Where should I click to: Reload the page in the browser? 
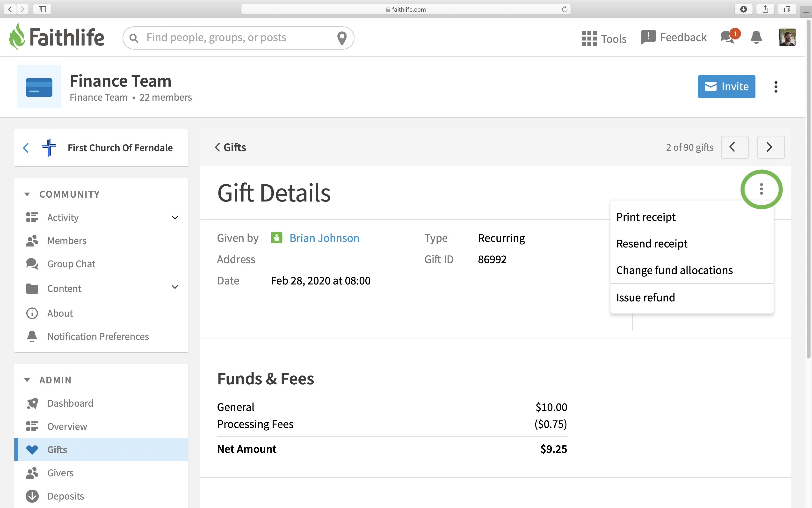point(564,9)
